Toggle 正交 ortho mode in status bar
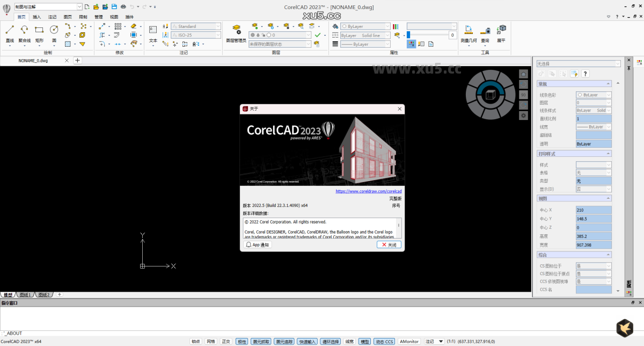The width and height of the screenshot is (644, 346). click(x=225, y=341)
